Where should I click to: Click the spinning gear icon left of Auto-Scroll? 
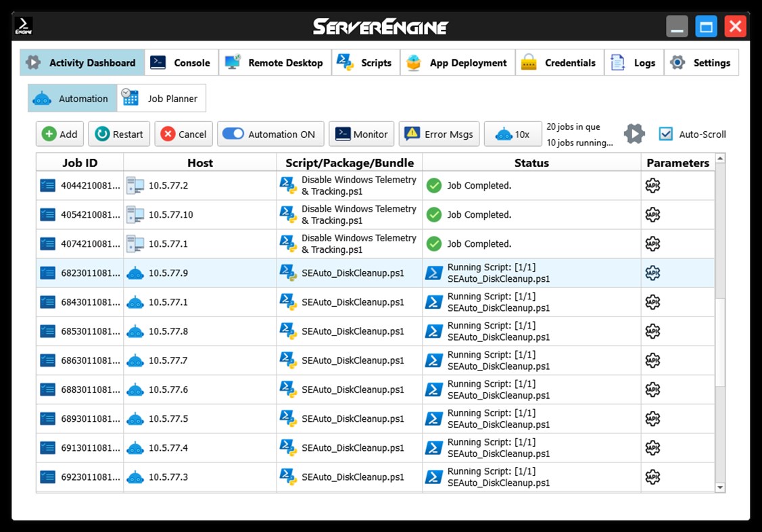point(634,133)
